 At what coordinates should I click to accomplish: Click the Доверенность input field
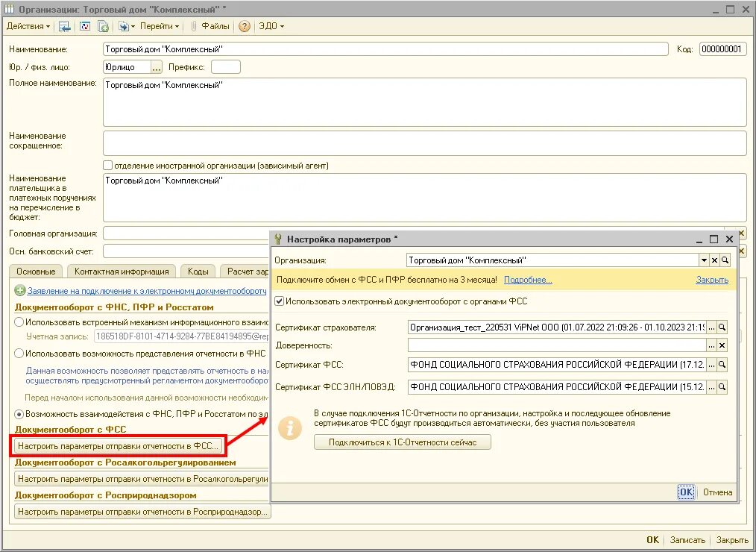click(557, 345)
